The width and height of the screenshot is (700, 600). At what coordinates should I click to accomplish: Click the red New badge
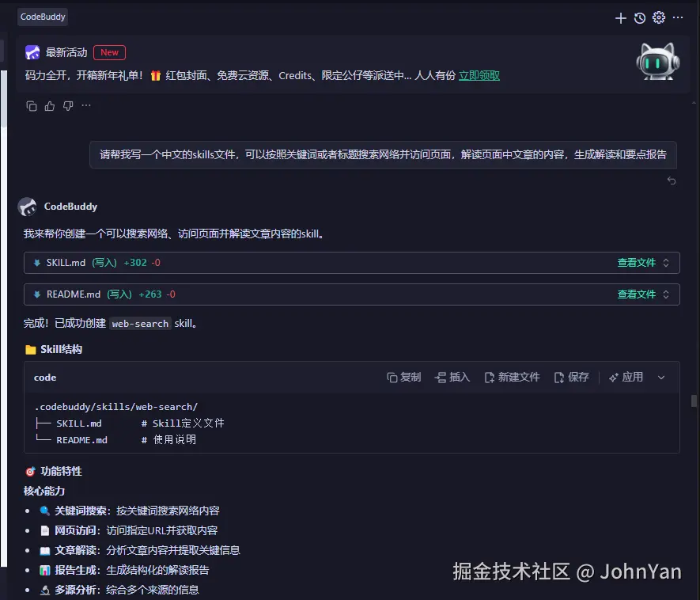pos(109,52)
